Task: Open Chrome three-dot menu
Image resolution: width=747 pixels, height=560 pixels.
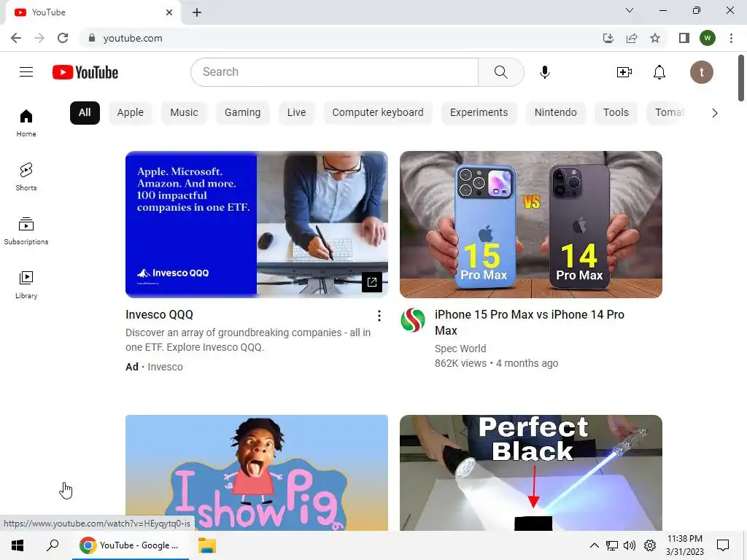Action: [x=731, y=38]
